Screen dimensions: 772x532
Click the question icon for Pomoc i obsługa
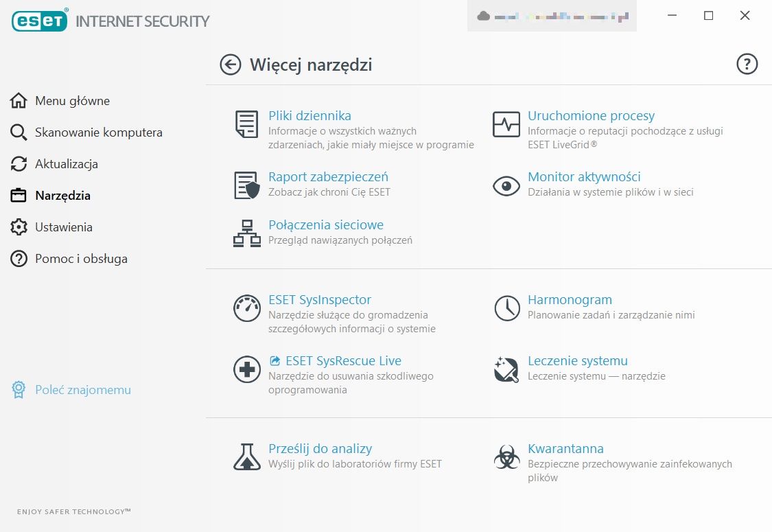coord(19,258)
